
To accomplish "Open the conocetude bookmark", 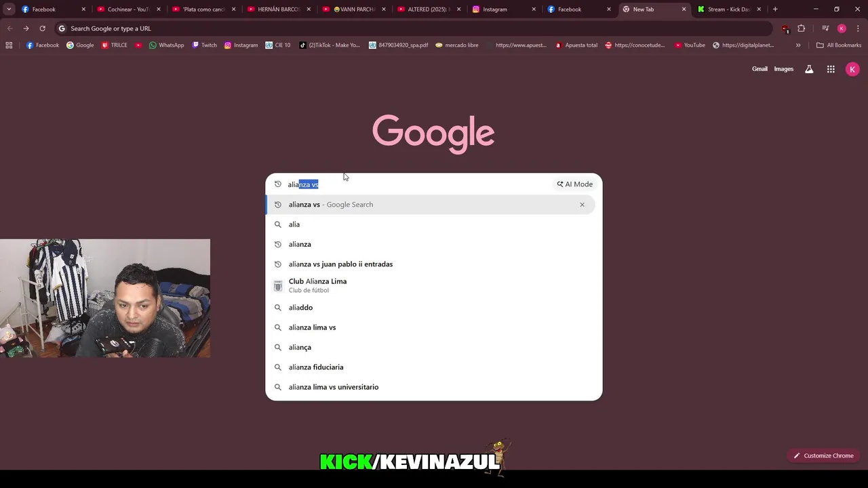I will 635,45.
